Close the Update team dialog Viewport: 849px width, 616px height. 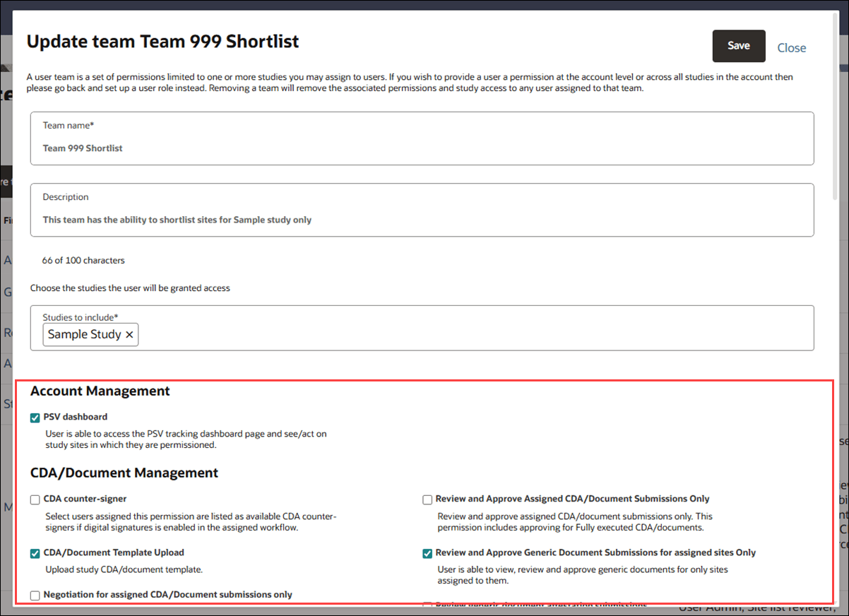792,47
